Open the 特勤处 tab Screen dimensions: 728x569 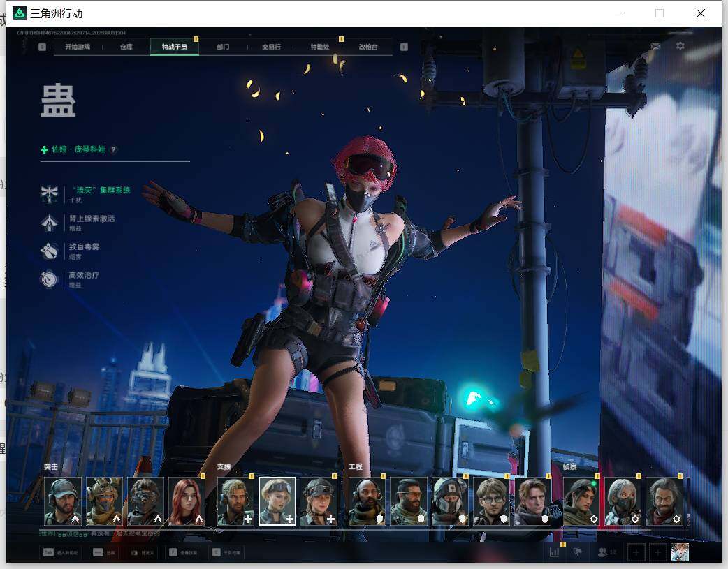point(319,47)
